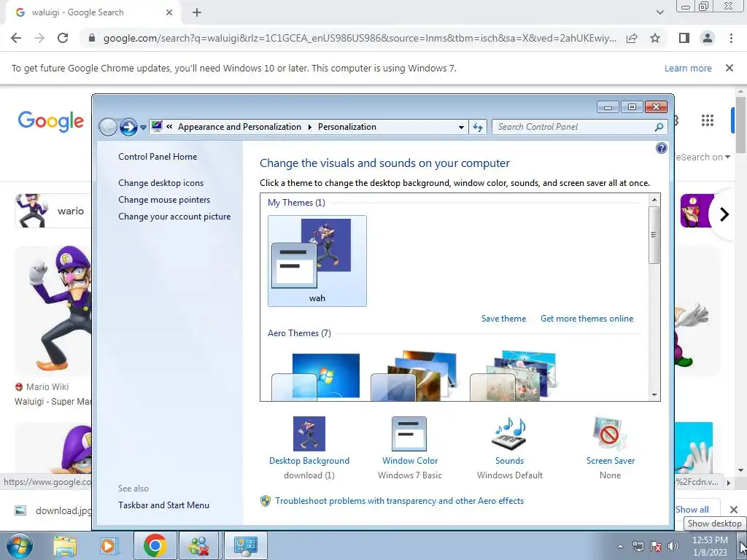
Task: Open Google apps grid
Action: 708,120
